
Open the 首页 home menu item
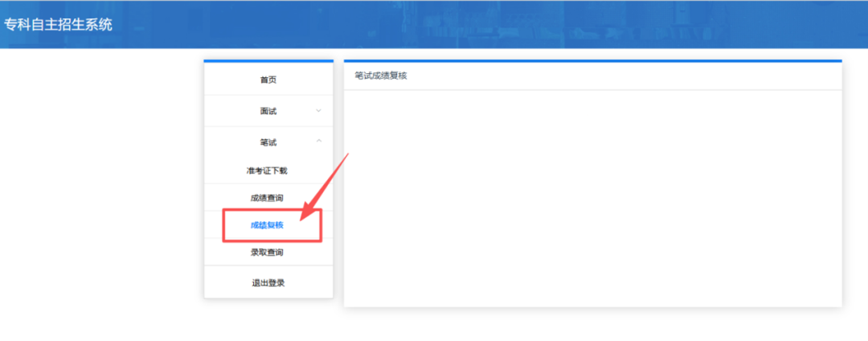[268, 80]
